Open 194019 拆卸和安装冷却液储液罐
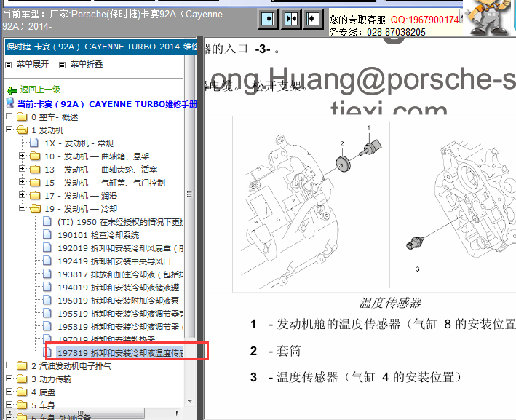Screen dimensions: 516x420 [119, 288]
